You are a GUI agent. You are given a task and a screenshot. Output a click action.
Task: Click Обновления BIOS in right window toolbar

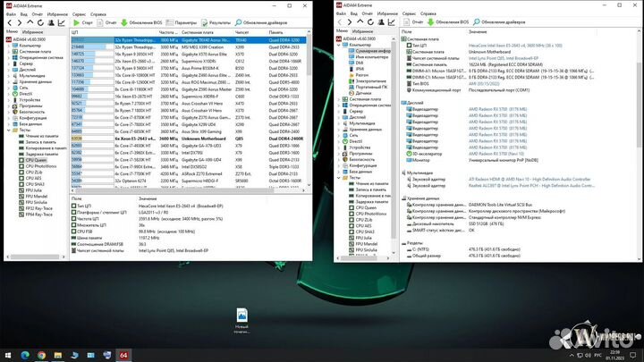(448, 21)
